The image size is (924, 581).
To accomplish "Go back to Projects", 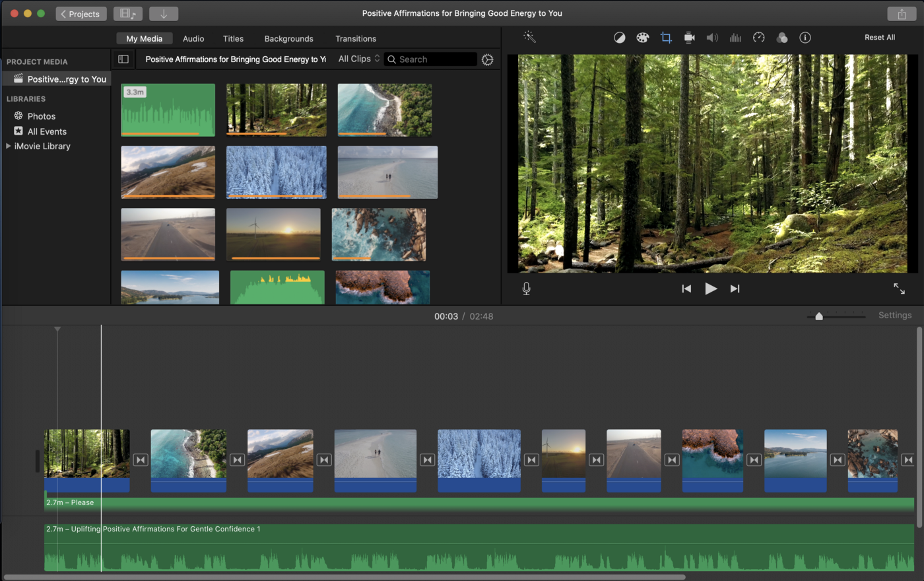I will [x=81, y=14].
